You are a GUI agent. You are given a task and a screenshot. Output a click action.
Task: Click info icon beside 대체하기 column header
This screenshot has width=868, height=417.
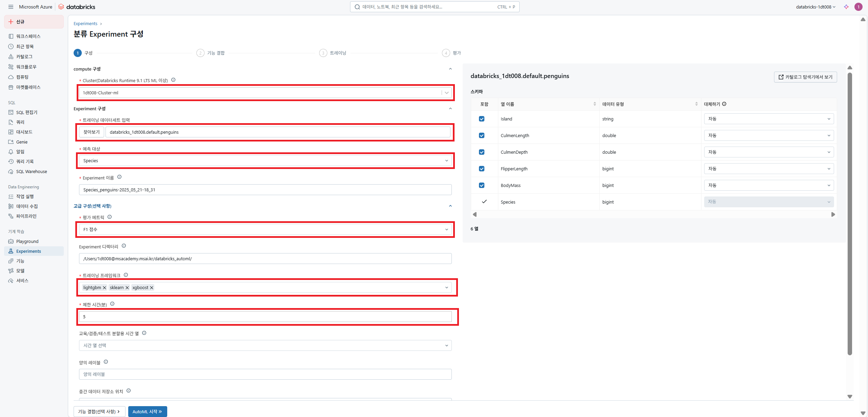click(724, 104)
